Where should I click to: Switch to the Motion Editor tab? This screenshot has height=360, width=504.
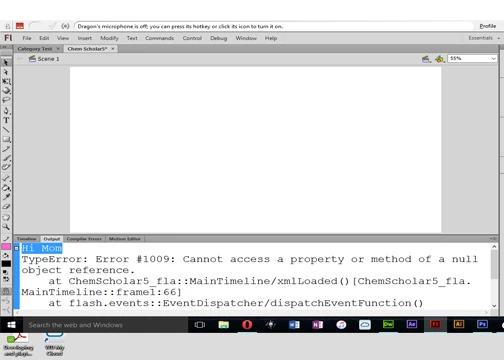[x=125, y=239]
